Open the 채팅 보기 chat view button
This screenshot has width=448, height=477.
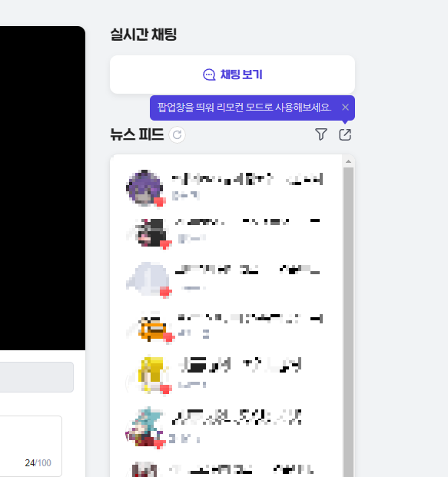coord(232,75)
